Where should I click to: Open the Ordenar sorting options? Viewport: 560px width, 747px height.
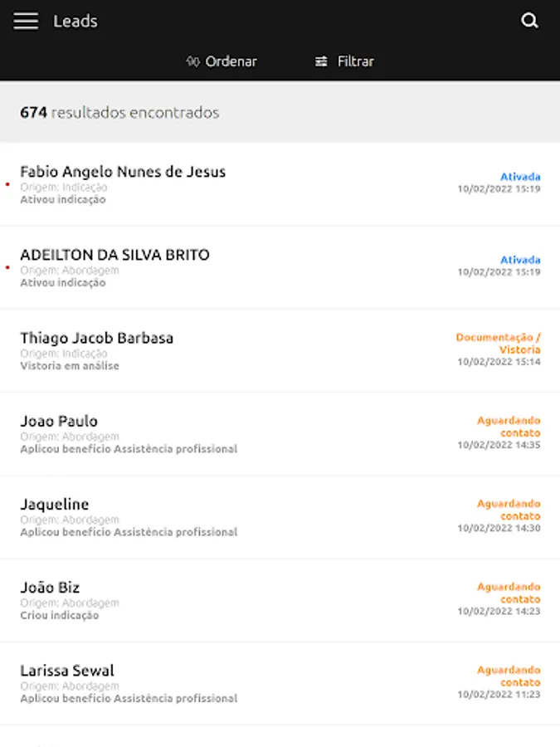click(x=222, y=61)
